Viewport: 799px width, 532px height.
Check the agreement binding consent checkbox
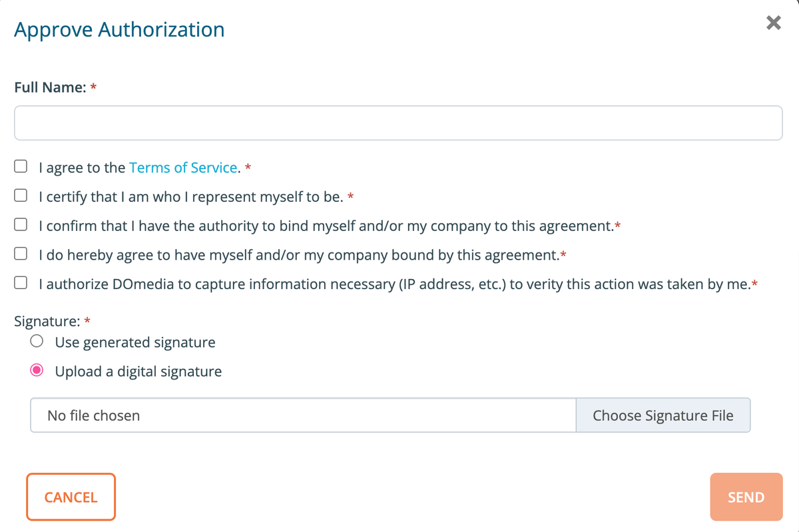(20, 253)
